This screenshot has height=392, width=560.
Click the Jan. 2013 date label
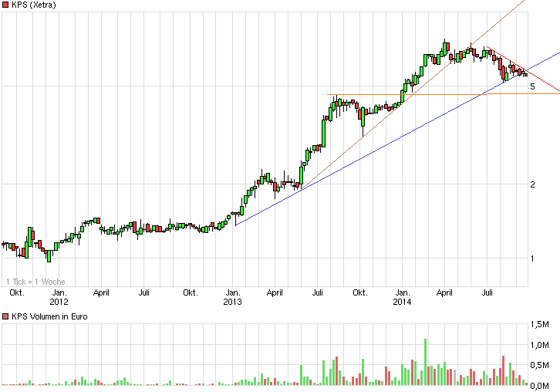pos(232,297)
